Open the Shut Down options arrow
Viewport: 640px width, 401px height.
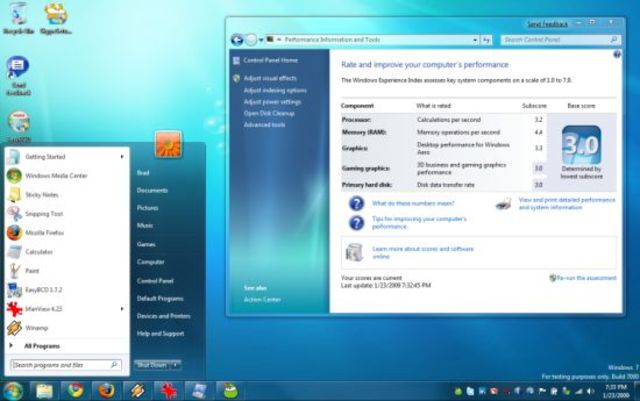(x=175, y=365)
